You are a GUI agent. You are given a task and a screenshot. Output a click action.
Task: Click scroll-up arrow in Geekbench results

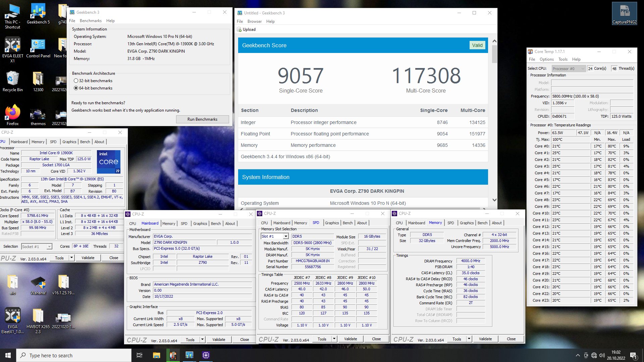(494, 41)
